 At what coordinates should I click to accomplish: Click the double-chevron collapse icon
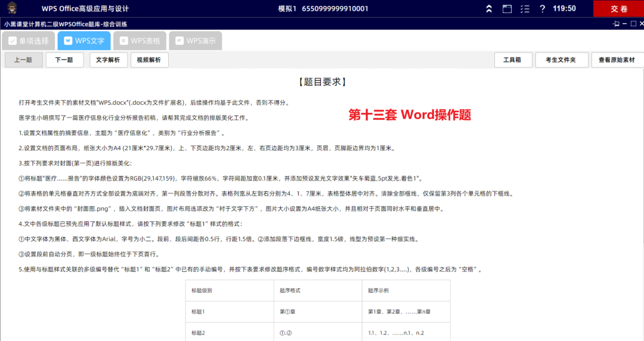click(489, 8)
